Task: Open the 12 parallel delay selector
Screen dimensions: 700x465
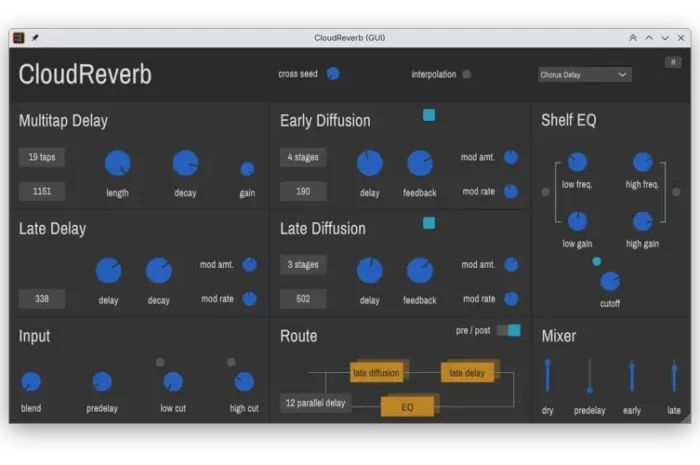Action: [x=315, y=403]
